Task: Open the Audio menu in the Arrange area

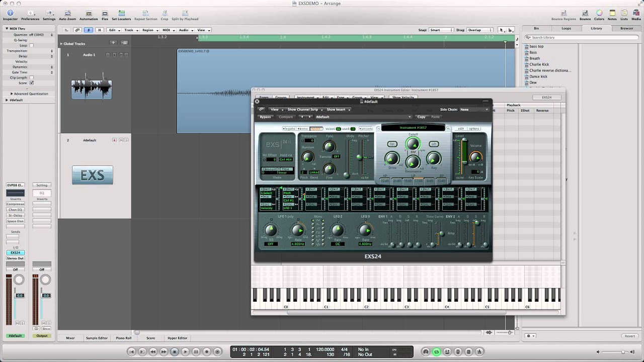Action: [185, 30]
